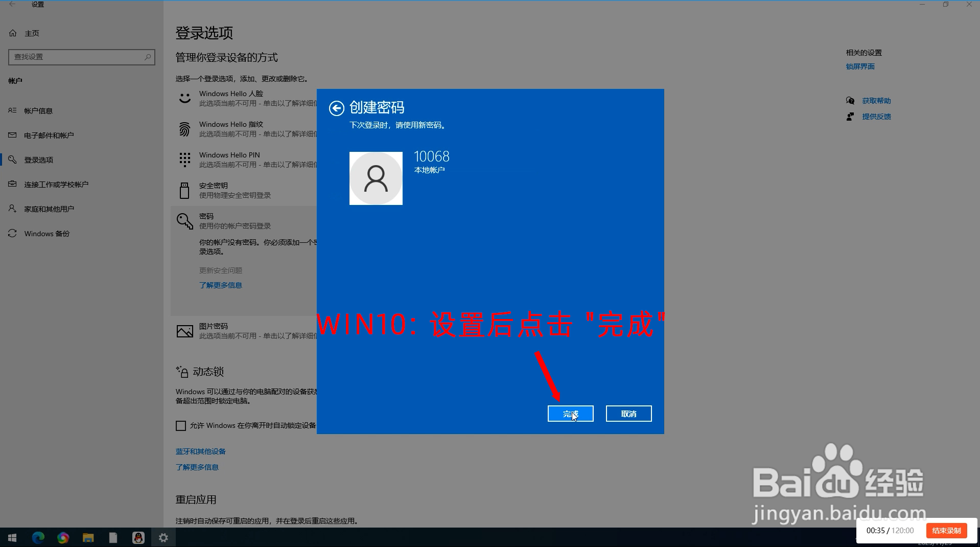This screenshot has width=980, height=547.
Task: Collapse the 密码 sign-in option
Action: click(244, 221)
